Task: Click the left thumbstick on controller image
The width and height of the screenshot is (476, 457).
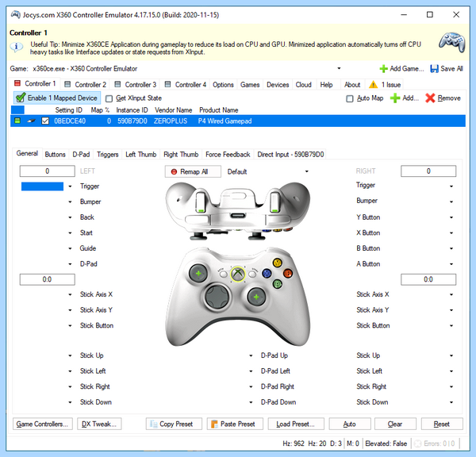Action: 198,274
